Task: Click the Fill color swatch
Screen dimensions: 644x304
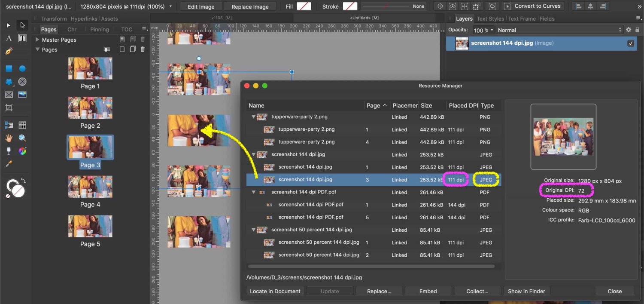Action: click(x=304, y=6)
